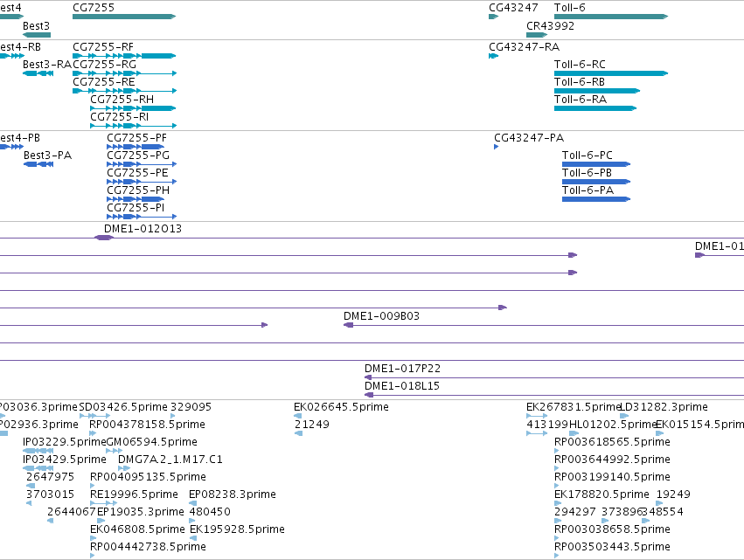Viewport: 744px width, 560px height.
Task: Select the 21249 EST feature
Action: (298, 433)
